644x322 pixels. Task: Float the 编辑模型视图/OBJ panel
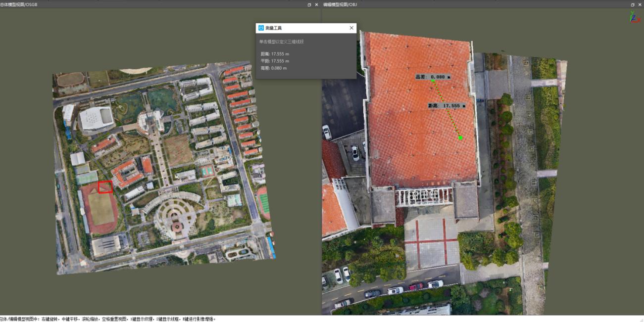[632, 4]
